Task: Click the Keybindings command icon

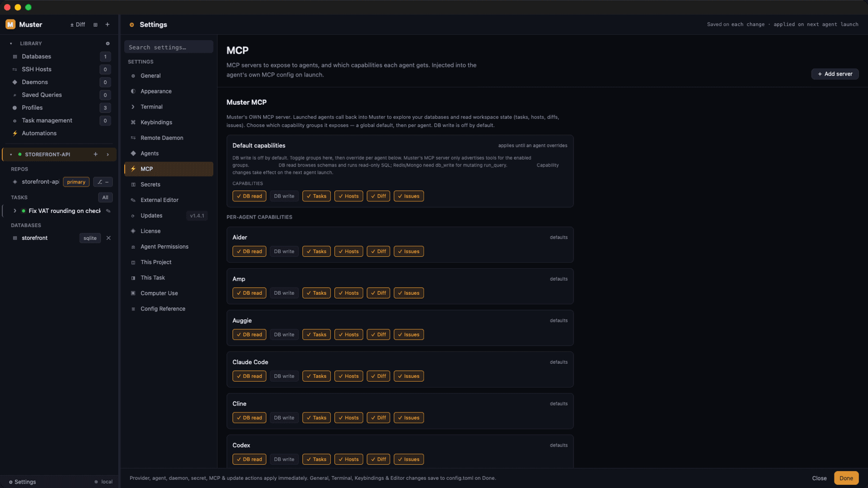Action: pos(133,123)
